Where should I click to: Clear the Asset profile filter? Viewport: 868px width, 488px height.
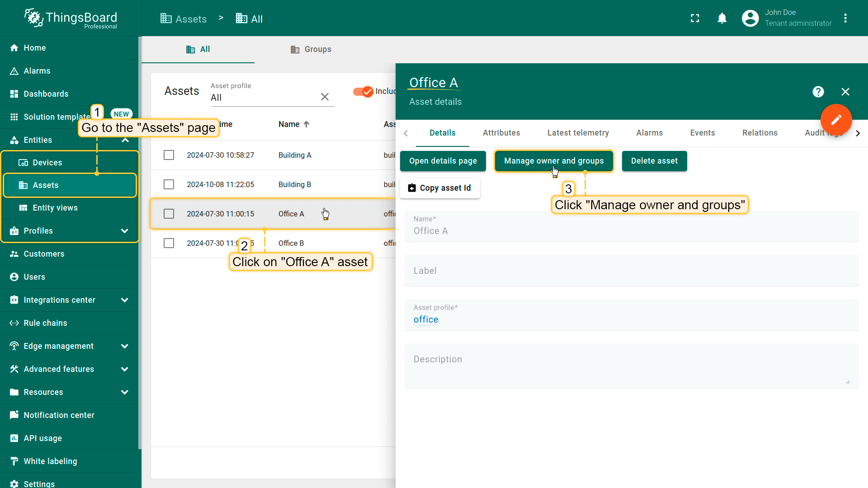[x=325, y=97]
